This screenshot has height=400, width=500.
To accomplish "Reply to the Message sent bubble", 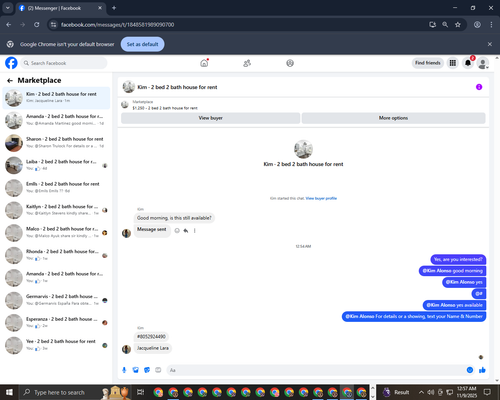I will point(186,230).
